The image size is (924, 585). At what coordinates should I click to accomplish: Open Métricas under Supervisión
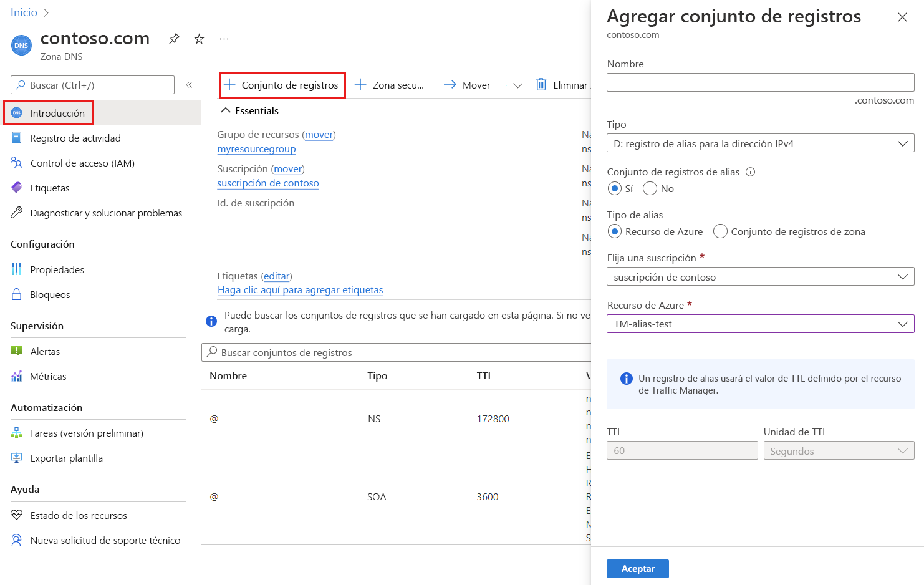point(48,376)
